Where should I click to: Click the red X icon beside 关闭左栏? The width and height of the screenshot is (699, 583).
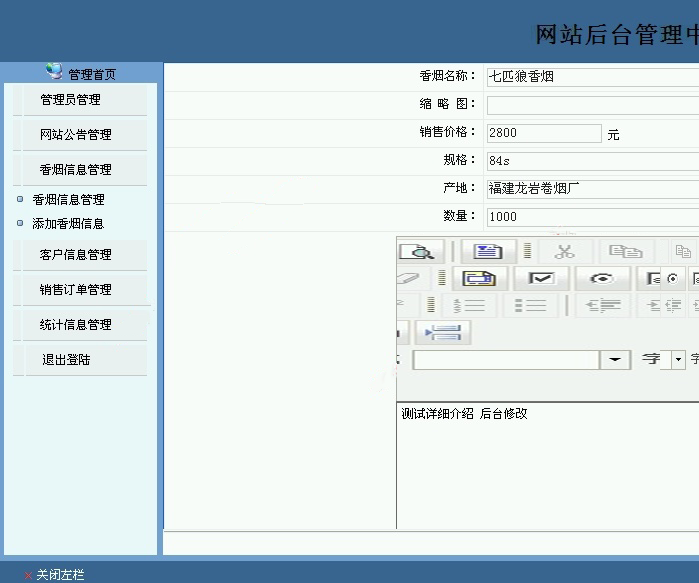(x=28, y=575)
